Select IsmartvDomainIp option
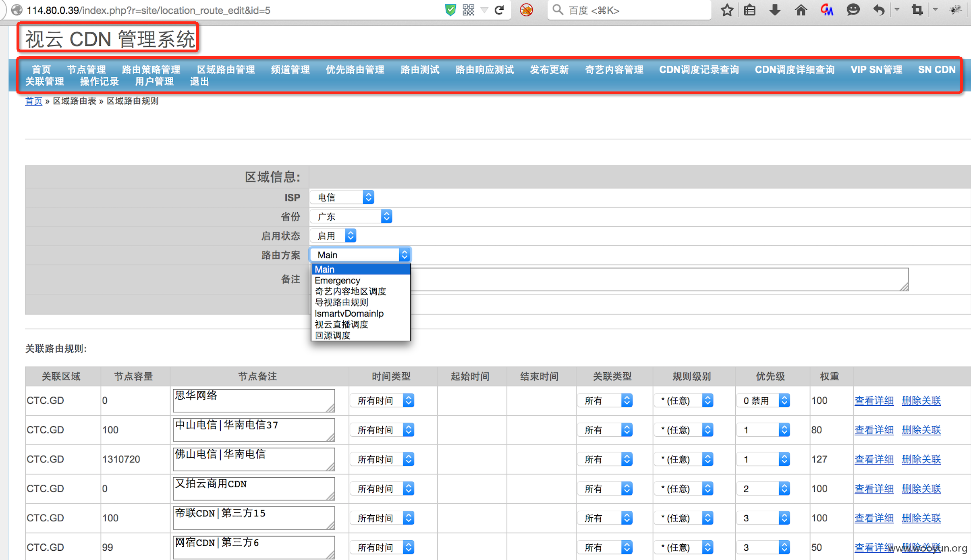Image resolution: width=971 pixels, height=560 pixels. coord(361,313)
